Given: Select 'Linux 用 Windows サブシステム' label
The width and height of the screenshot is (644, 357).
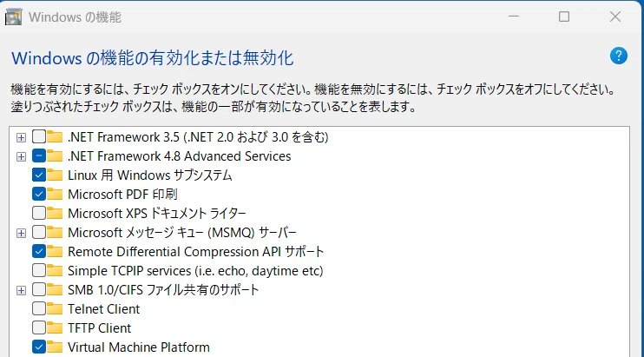Looking at the screenshot, I should 150,175.
